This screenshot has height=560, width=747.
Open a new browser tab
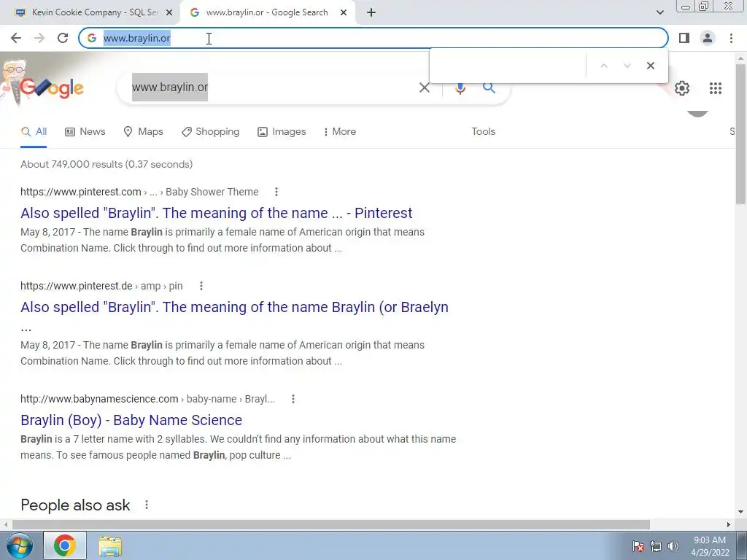(371, 12)
